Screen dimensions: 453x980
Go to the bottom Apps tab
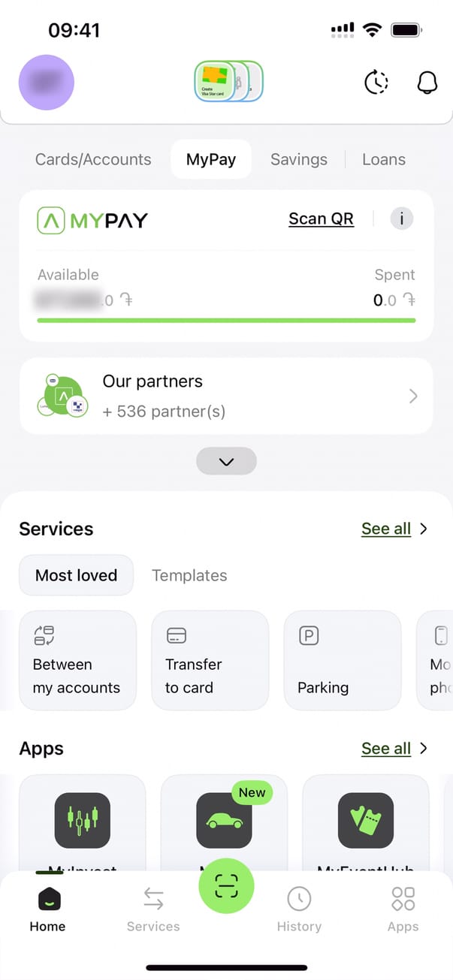point(403,907)
